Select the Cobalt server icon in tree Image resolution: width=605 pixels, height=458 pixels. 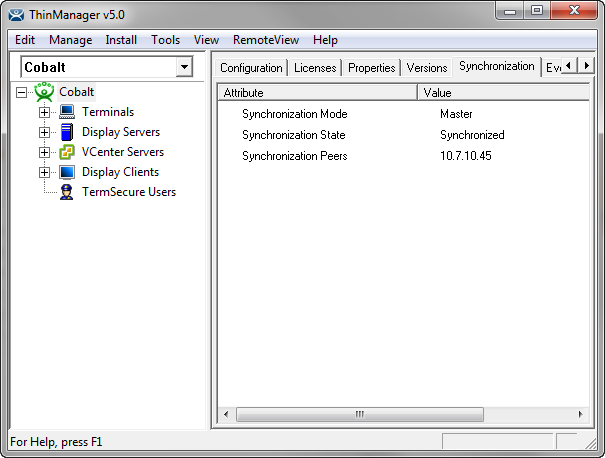(x=44, y=92)
